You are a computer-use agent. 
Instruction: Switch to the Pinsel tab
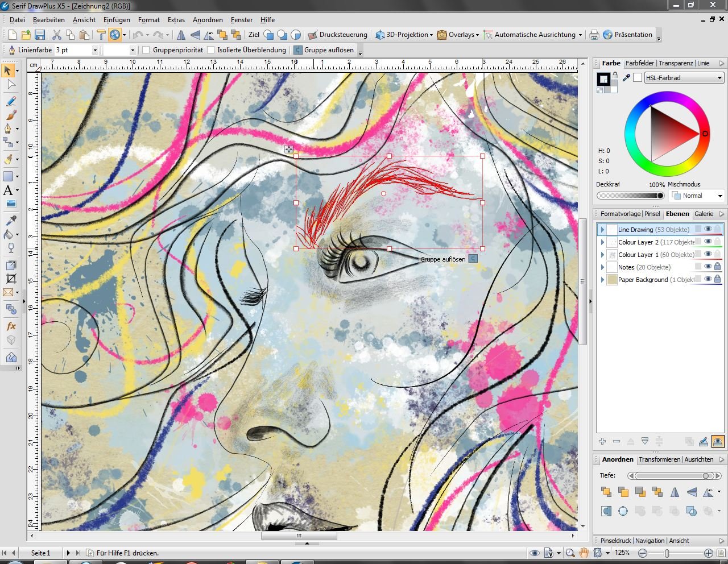652,214
